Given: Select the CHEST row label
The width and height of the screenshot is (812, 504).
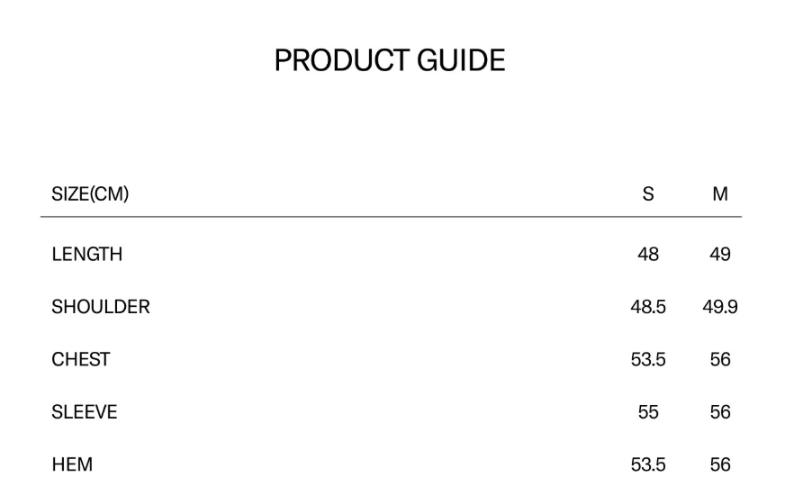Looking at the screenshot, I should click(81, 359).
